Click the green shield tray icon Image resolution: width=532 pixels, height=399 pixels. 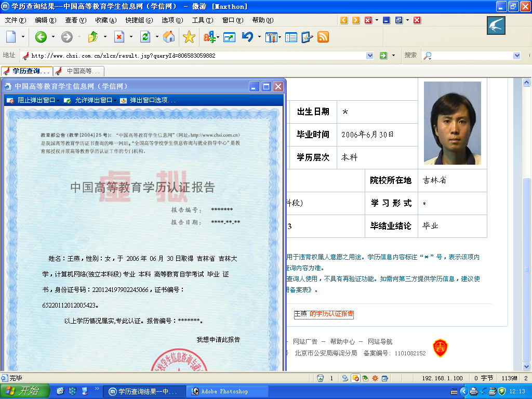(502, 391)
